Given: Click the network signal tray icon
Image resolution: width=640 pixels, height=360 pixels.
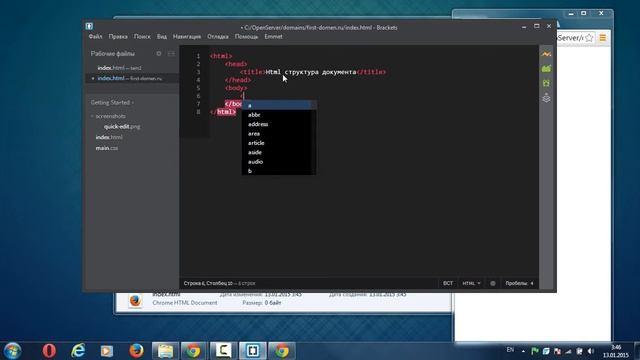Looking at the screenshot, I should pos(568,351).
